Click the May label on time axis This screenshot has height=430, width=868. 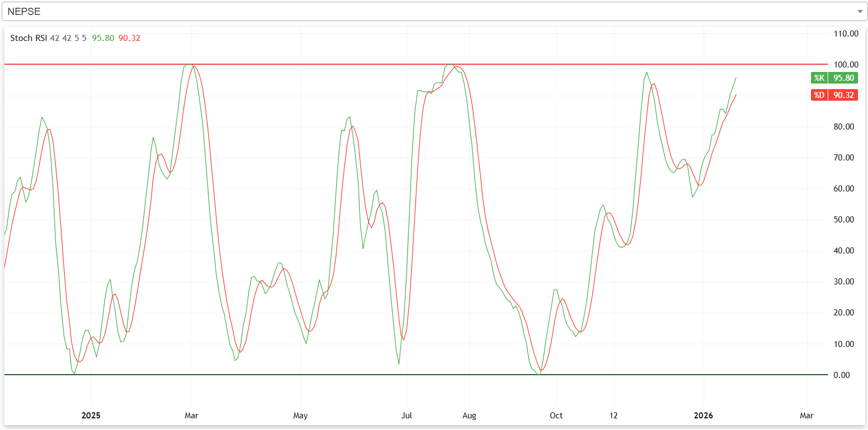click(301, 416)
